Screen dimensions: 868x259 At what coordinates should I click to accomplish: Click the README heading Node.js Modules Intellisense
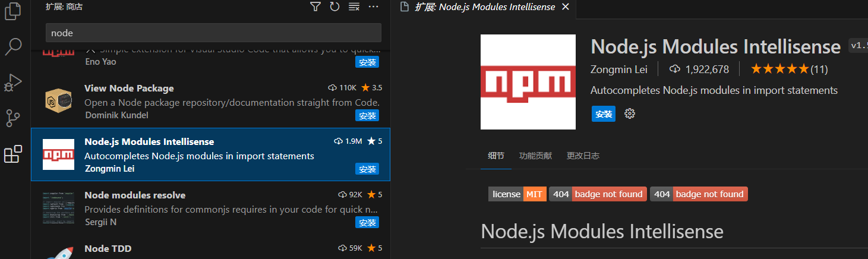[602, 231]
